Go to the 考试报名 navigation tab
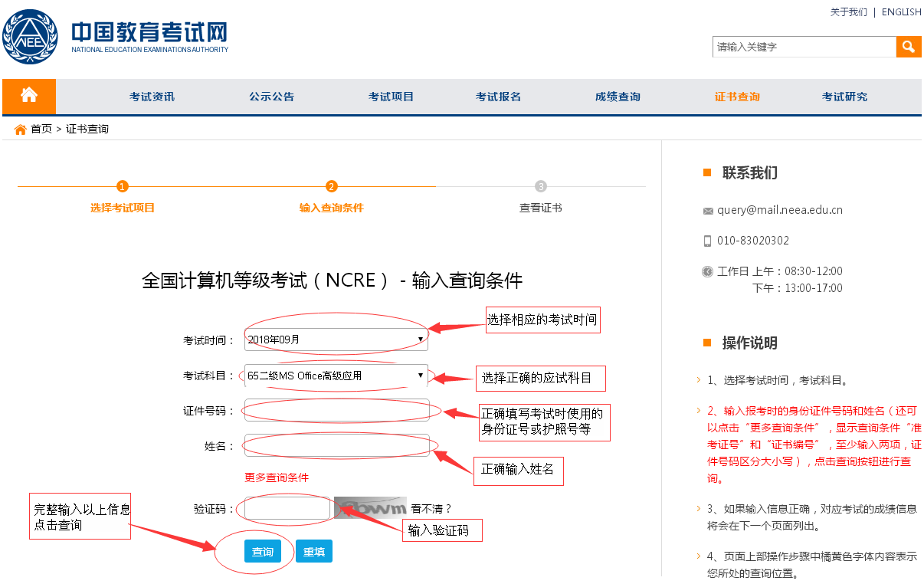 coord(498,97)
